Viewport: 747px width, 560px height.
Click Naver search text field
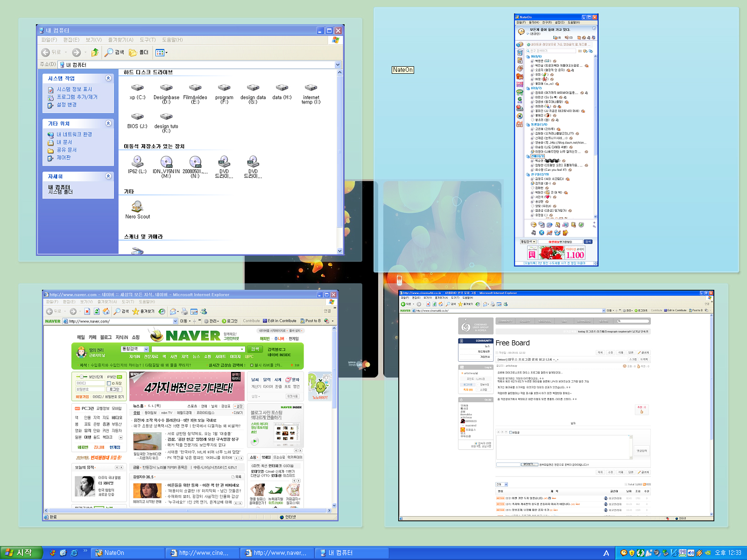pyautogui.click(x=198, y=349)
